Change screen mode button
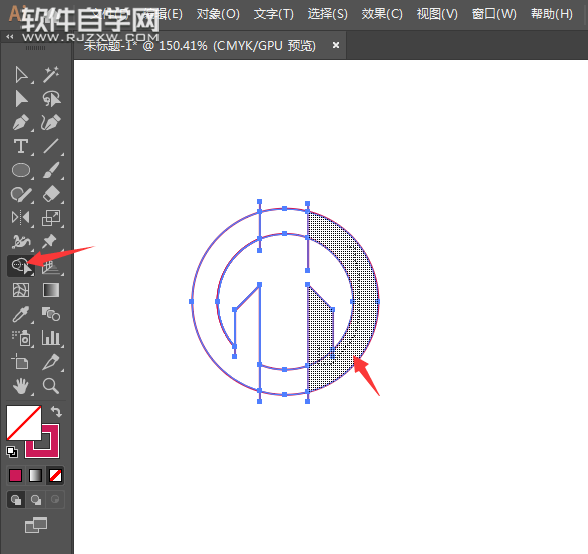The image size is (588, 554). [x=36, y=525]
